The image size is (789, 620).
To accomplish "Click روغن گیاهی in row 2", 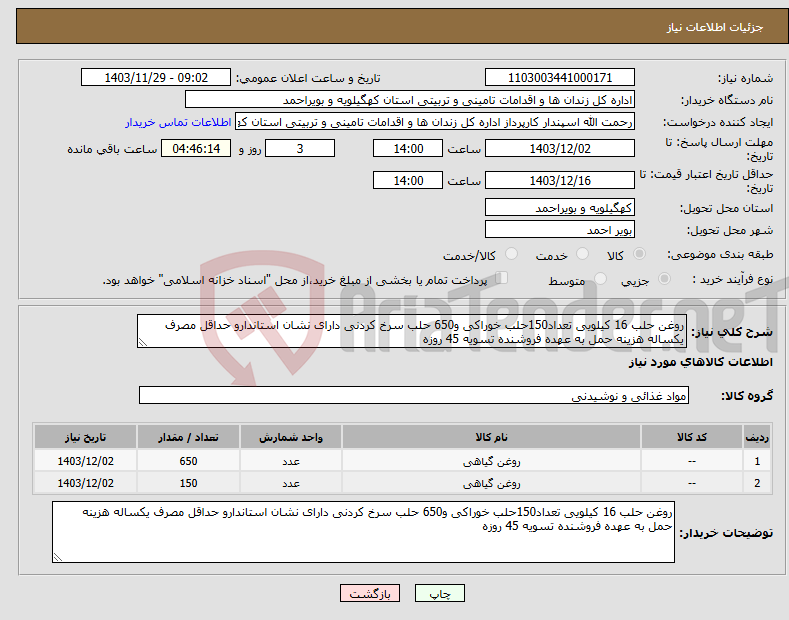I will pyautogui.click(x=491, y=483).
